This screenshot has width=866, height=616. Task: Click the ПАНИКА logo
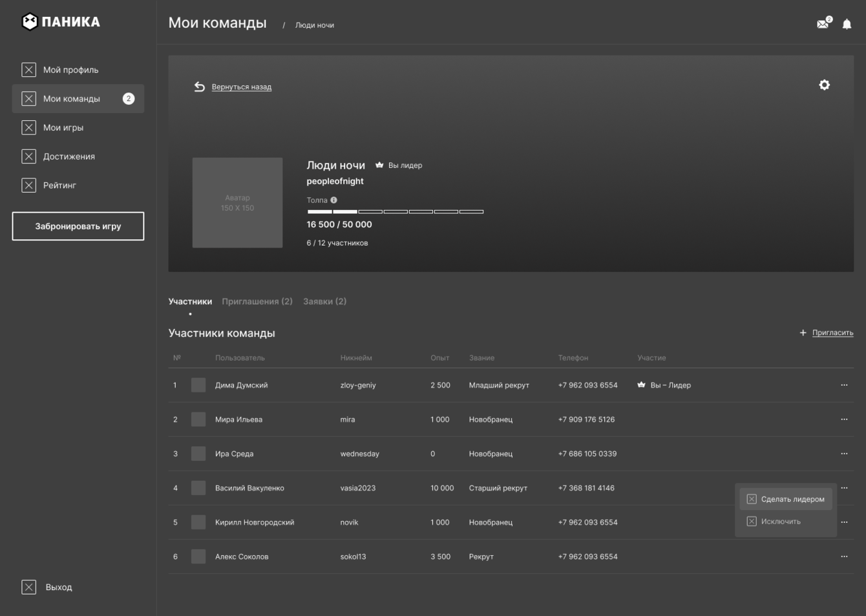(61, 22)
